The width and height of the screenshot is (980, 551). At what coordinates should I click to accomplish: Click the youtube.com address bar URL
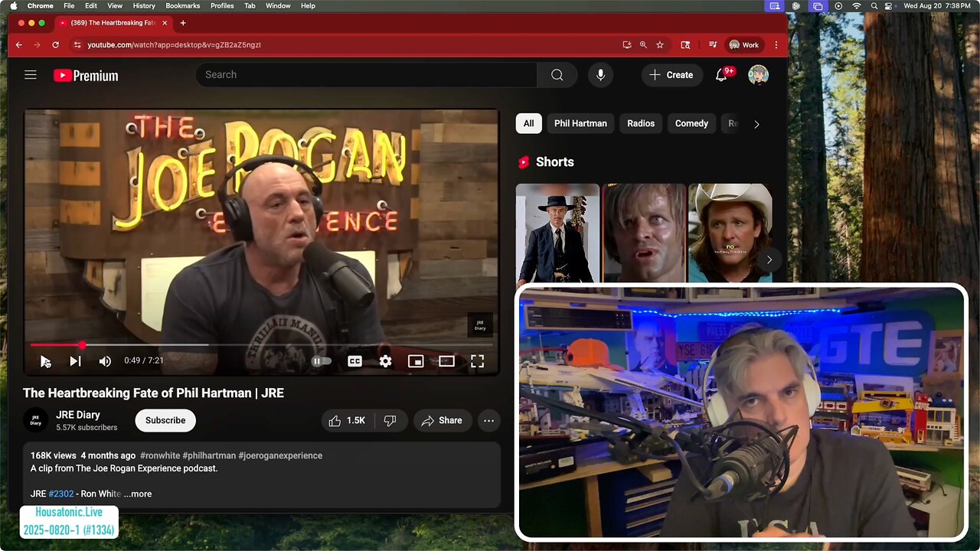[174, 45]
